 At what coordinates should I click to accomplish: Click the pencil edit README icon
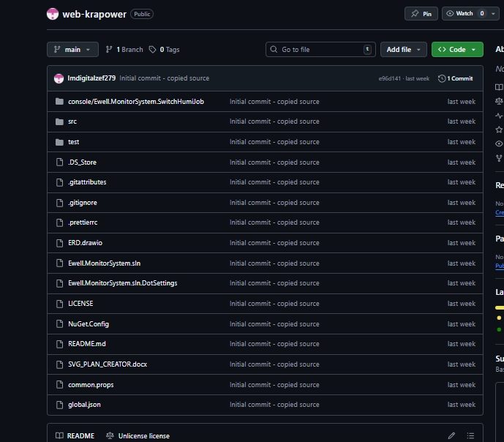click(x=451, y=436)
